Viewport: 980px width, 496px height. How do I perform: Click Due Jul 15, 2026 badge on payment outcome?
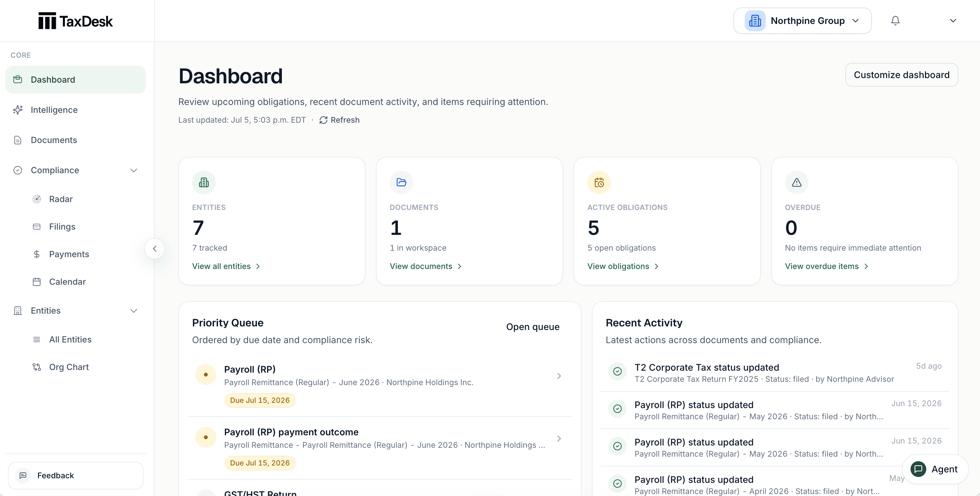click(260, 463)
